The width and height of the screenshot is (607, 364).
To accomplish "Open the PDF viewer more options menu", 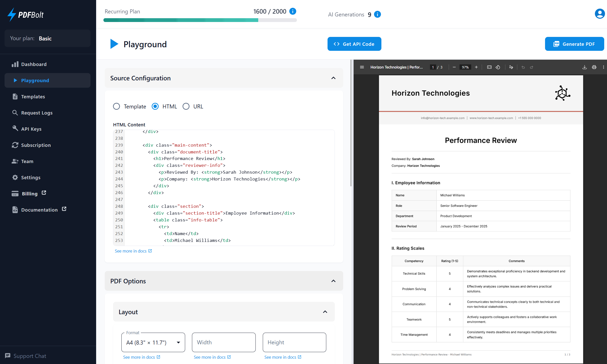I will tap(603, 67).
